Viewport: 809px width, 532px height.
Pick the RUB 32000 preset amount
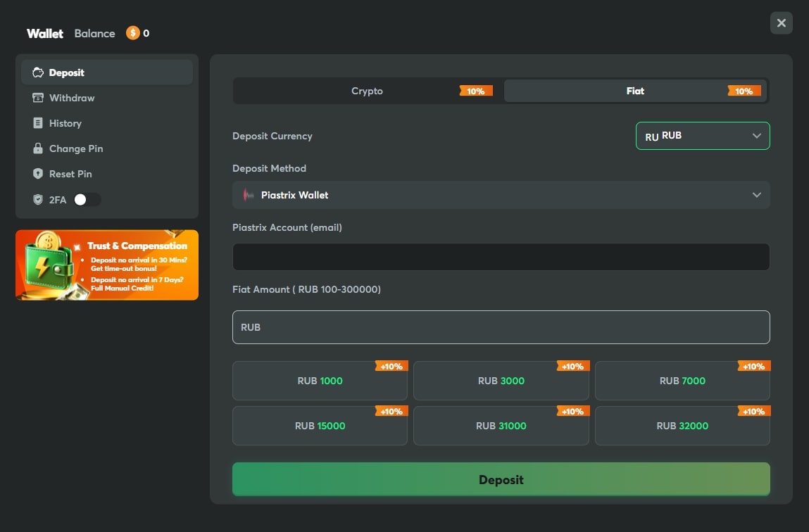[682, 426]
